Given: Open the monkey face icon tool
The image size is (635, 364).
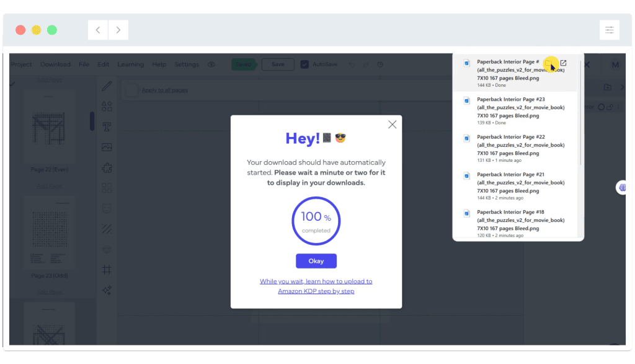Looking at the screenshot, I should 107,249.
